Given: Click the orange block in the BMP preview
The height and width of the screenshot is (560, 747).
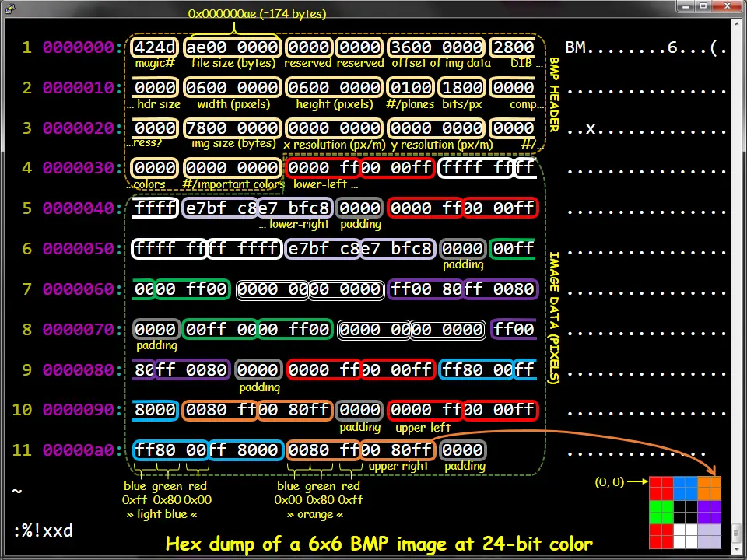Looking at the screenshot, I should 710,488.
